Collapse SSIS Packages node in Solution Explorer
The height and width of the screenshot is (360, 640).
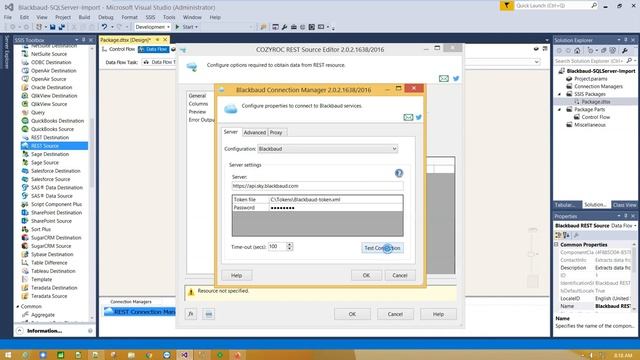[560, 94]
